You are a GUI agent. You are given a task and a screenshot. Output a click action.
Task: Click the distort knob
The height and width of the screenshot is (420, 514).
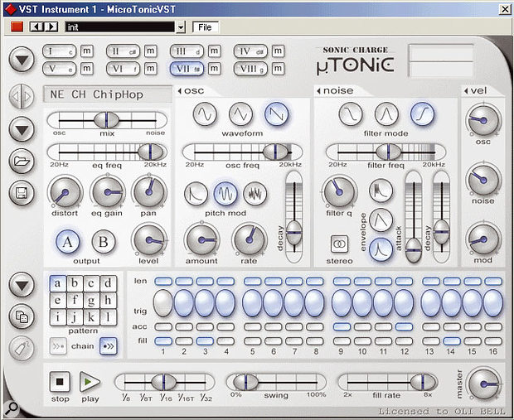click(x=65, y=192)
